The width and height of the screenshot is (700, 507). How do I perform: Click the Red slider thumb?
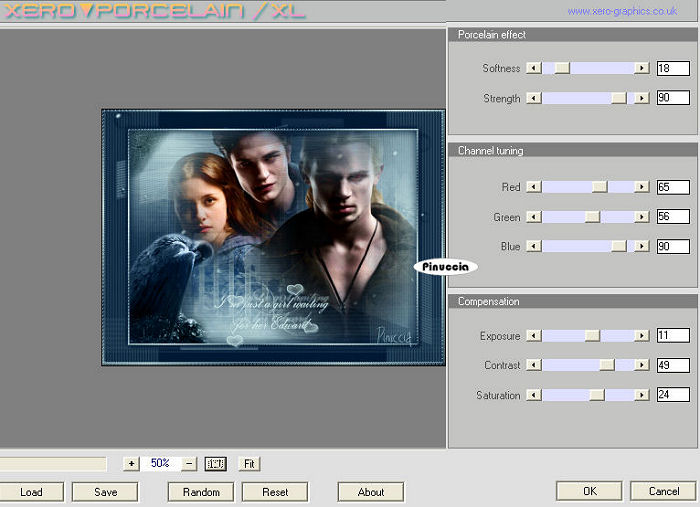click(x=600, y=187)
